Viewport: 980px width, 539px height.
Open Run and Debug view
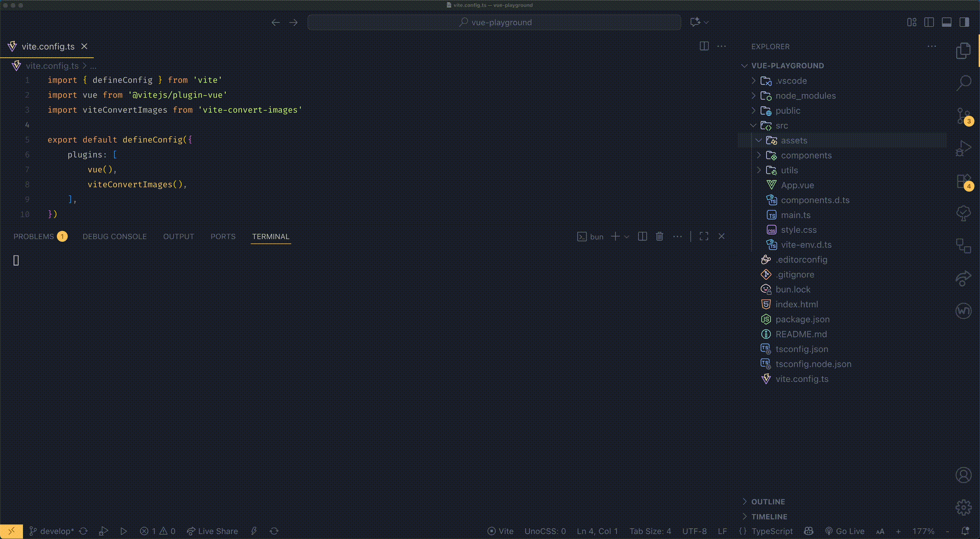pyautogui.click(x=963, y=148)
